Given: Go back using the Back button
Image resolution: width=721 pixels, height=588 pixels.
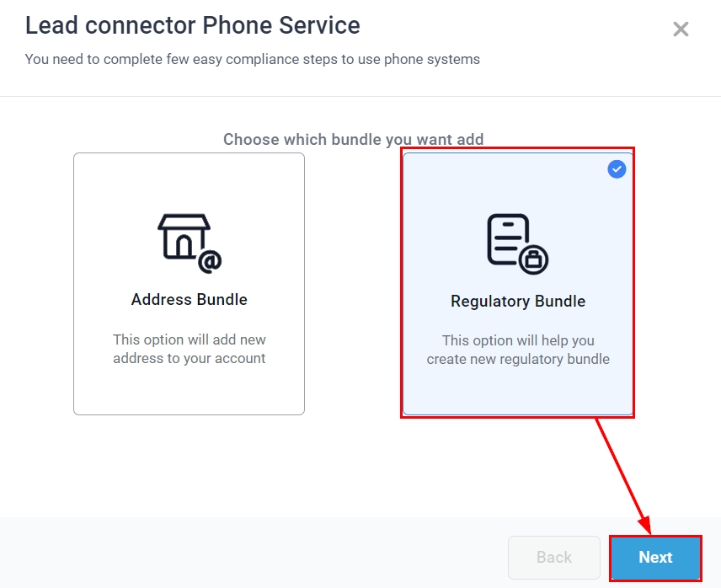Looking at the screenshot, I should click(554, 557).
